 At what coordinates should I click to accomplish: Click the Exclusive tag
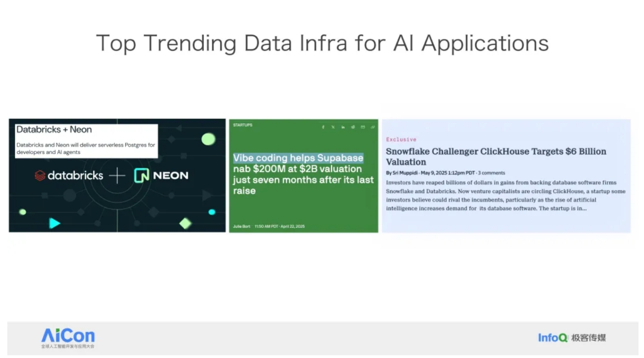(x=401, y=139)
